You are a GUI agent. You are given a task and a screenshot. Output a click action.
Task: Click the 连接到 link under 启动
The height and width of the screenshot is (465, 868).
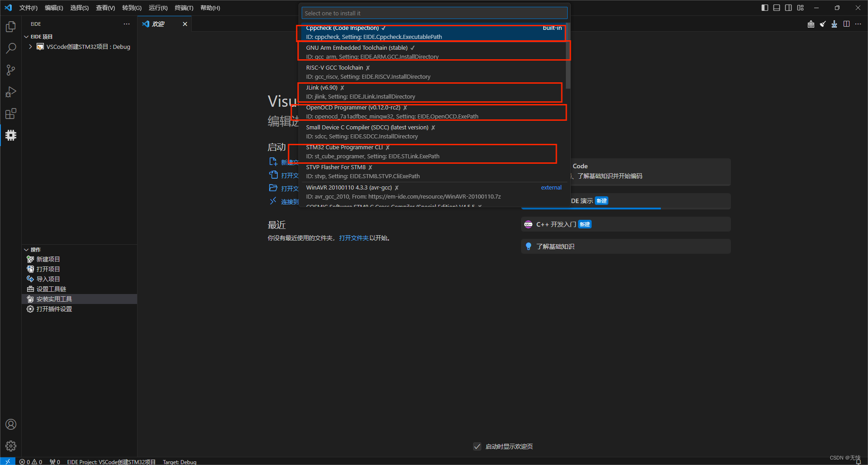coord(289,202)
